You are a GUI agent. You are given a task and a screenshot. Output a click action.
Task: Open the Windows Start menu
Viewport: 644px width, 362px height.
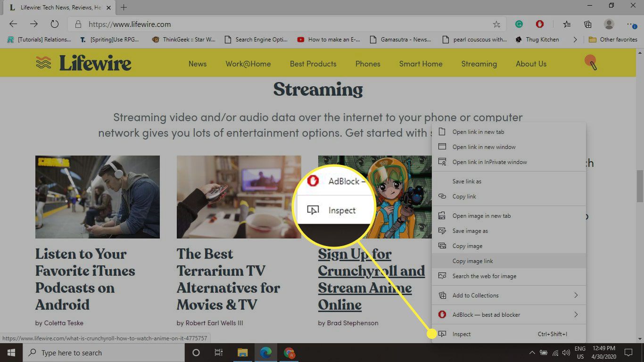[11, 353]
